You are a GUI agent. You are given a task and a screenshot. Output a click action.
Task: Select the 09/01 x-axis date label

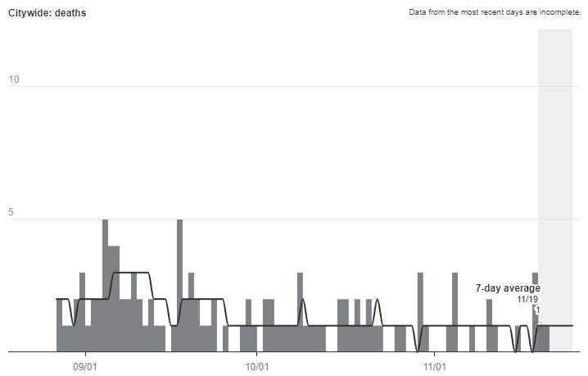pyautogui.click(x=85, y=365)
